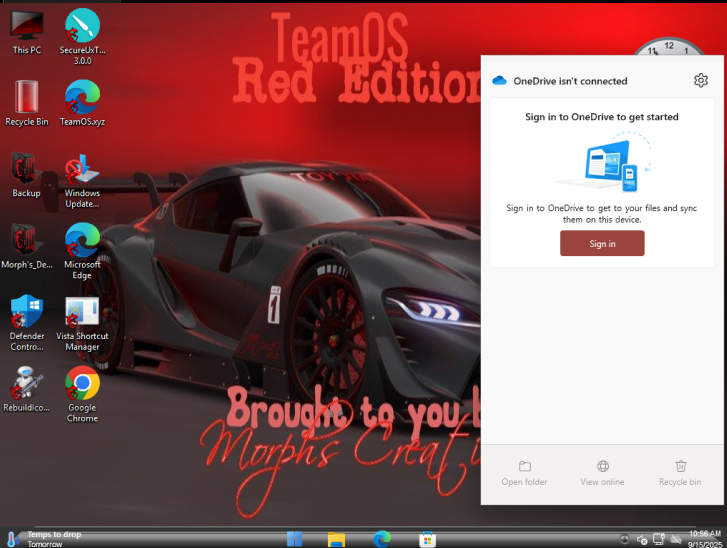This screenshot has height=548, width=727.
Task: Open the Start menu on taskbar
Action: (x=294, y=539)
